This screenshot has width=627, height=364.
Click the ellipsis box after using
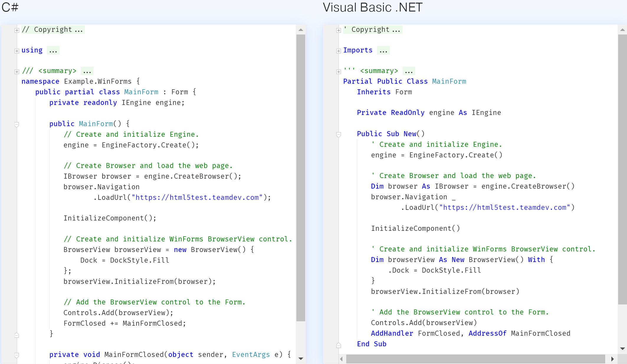pos(53,50)
